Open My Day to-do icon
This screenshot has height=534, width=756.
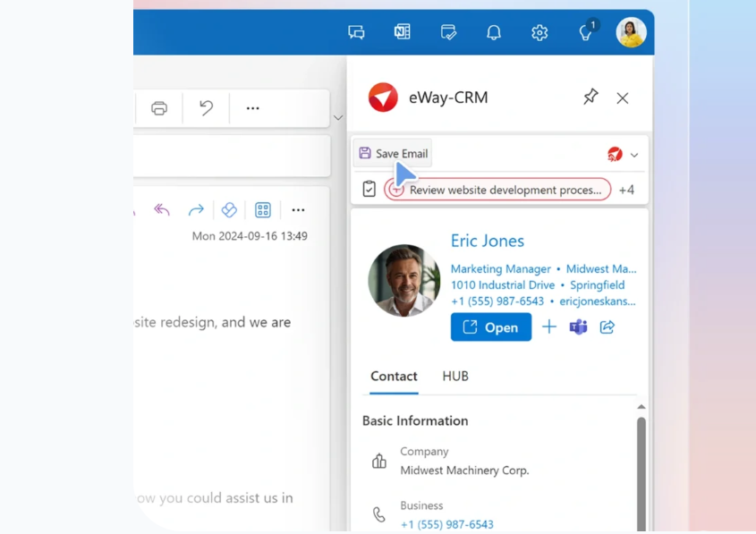tap(448, 32)
